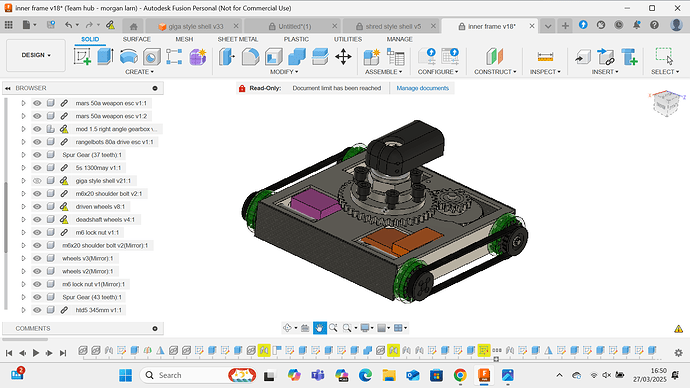Open the ViewCube orientation cube

pyautogui.click(x=666, y=103)
